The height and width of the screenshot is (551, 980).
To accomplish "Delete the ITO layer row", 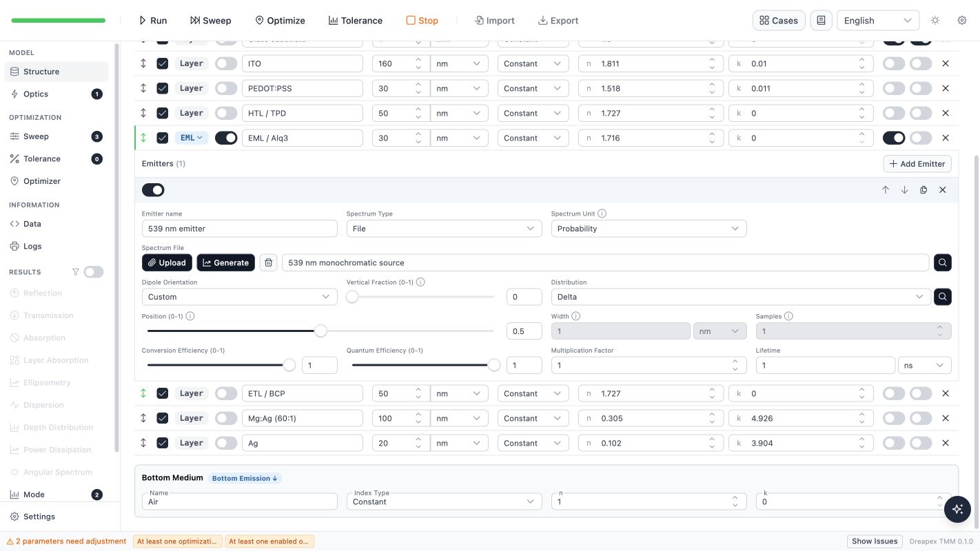I will pos(946,63).
